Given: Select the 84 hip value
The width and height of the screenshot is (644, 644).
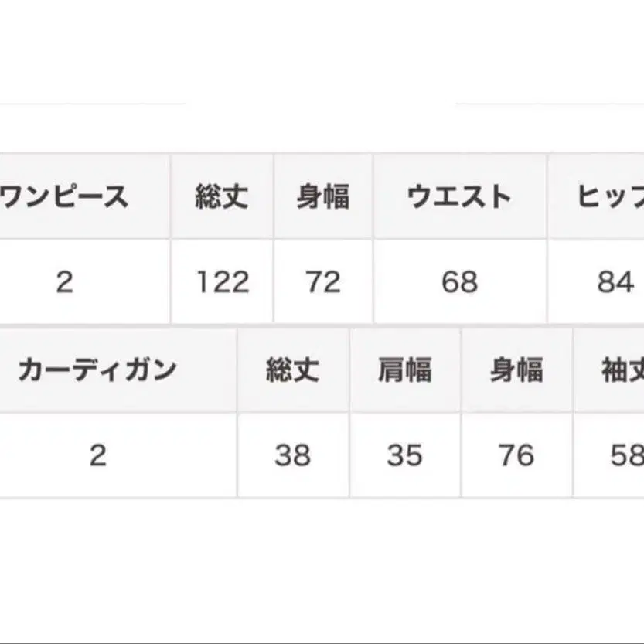Looking at the screenshot, I should coord(615,282).
